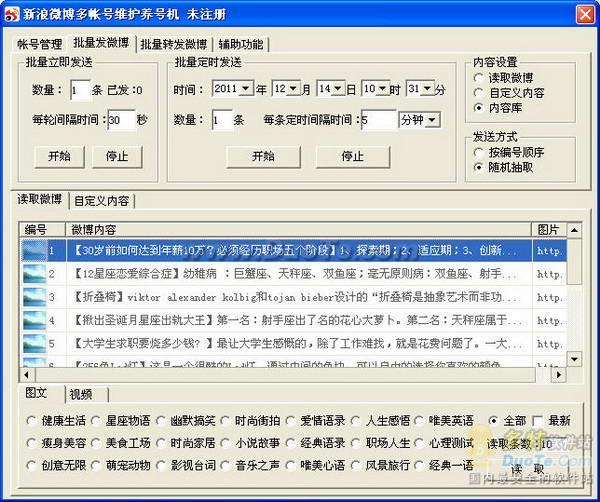Click the Sina Weibo app icon in title bar
Screen dimensions: 600x502
11,13
